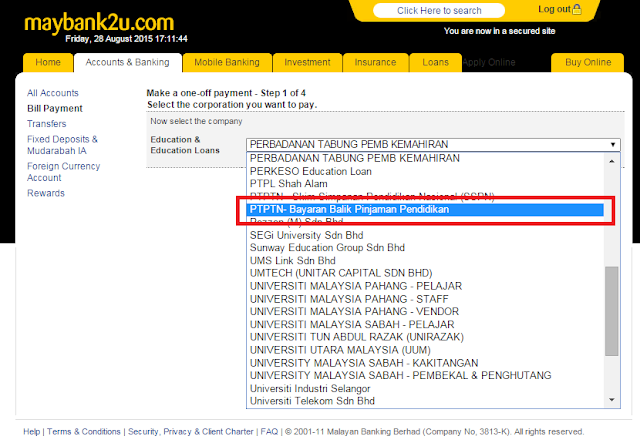Screen dimensions: 640x443
Task: Click the Log out padlock icon
Action: pyautogui.click(x=577, y=9)
